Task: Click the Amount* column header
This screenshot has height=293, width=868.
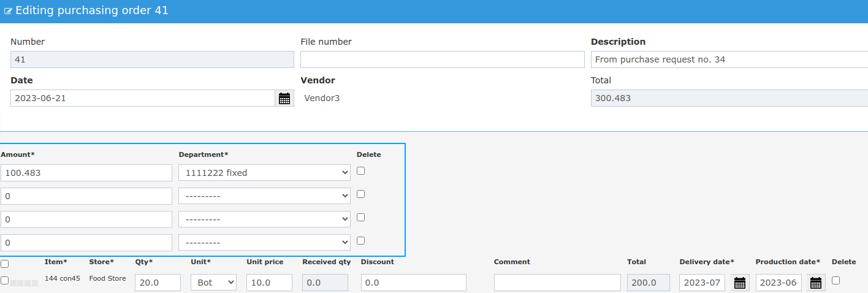Action: 18,154
